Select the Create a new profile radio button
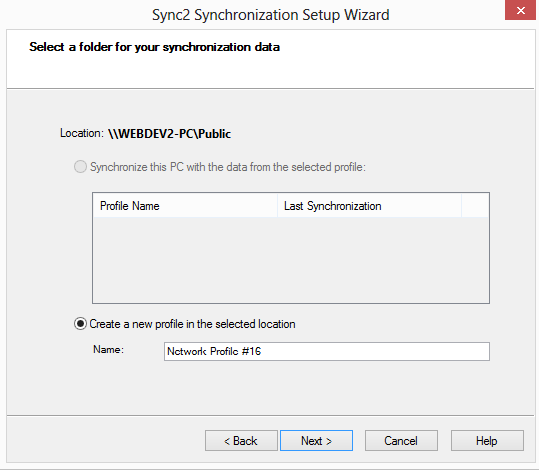This screenshot has height=470, width=539. pyautogui.click(x=80, y=324)
